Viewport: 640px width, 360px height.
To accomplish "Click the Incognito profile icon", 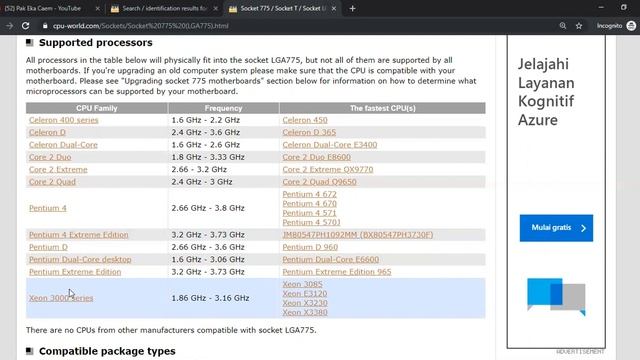I will (631, 26).
